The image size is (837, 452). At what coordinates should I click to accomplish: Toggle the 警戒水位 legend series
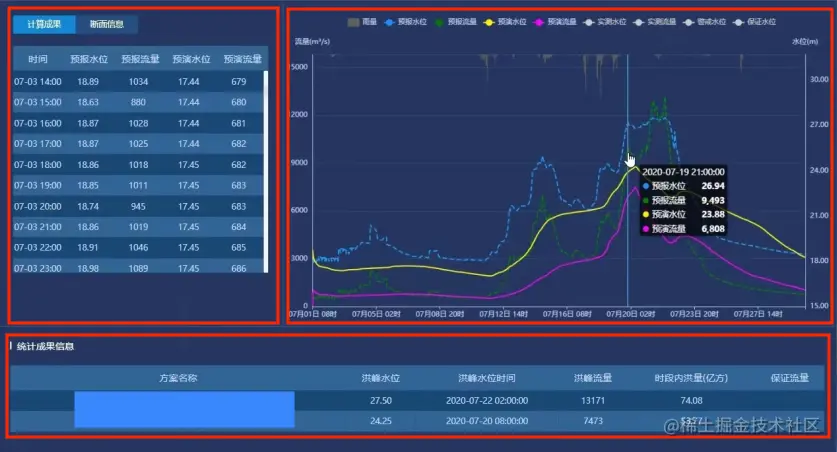(705, 22)
